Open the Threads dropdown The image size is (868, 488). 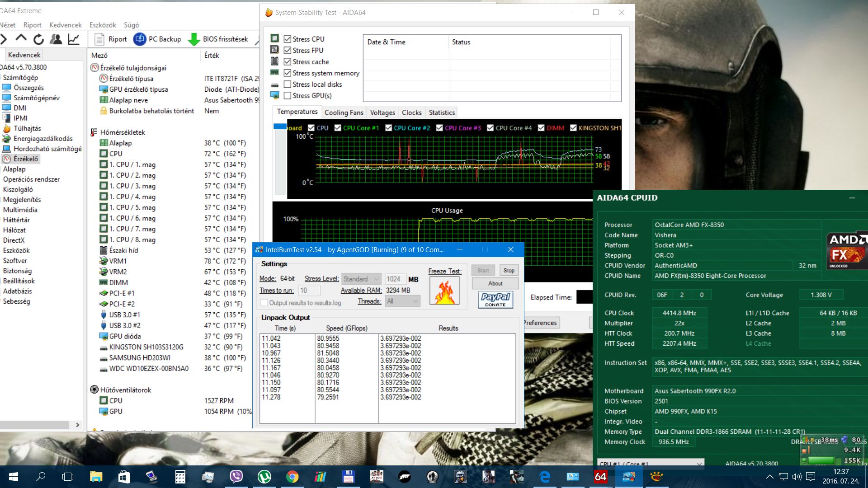pyautogui.click(x=402, y=301)
